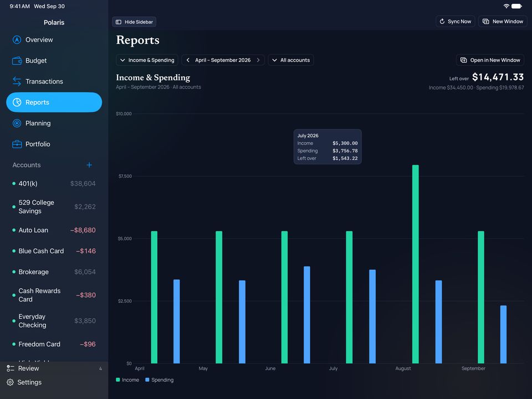Add a new account with plus icon
532x399 pixels.
point(89,165)
